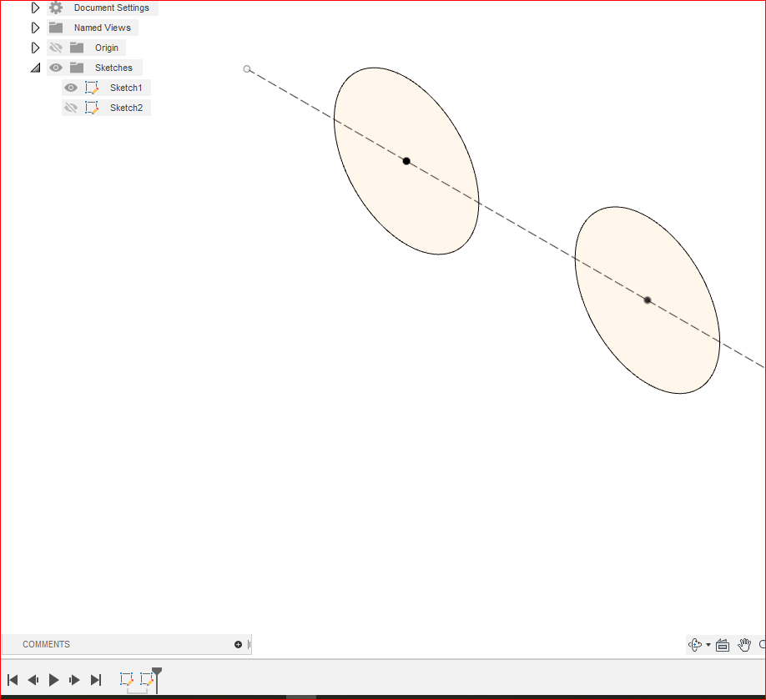This screenshot has height=700, width=766.
Task: Collapse the Sketches folder
Action: (35, 68)
